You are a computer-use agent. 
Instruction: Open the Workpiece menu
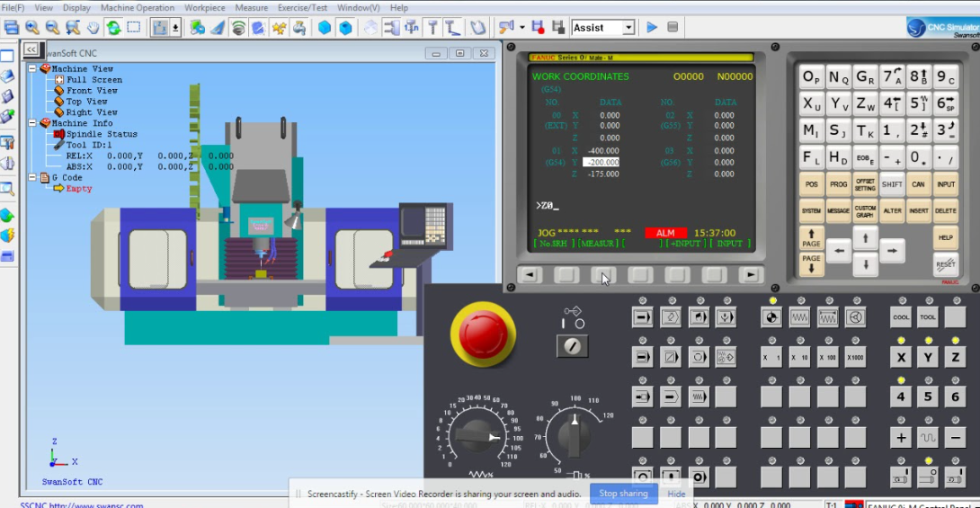point(204,7)
